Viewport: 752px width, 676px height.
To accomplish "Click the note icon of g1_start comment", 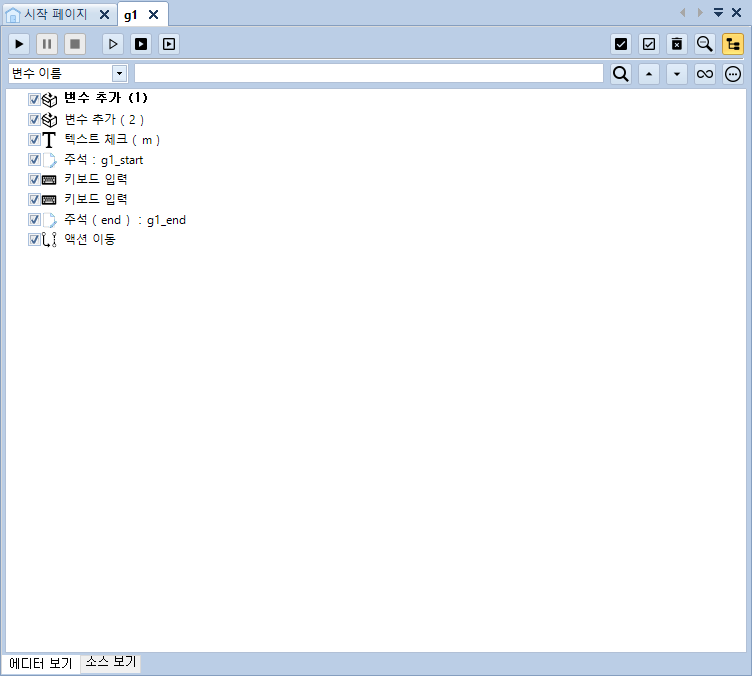I will click(x=49, y=160).
